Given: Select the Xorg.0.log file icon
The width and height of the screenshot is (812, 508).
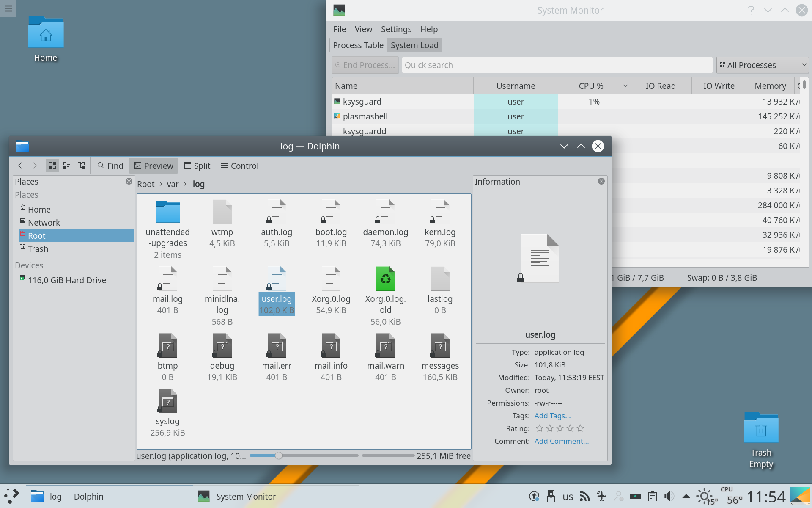Looking at the screenshot, I should 331,279.
